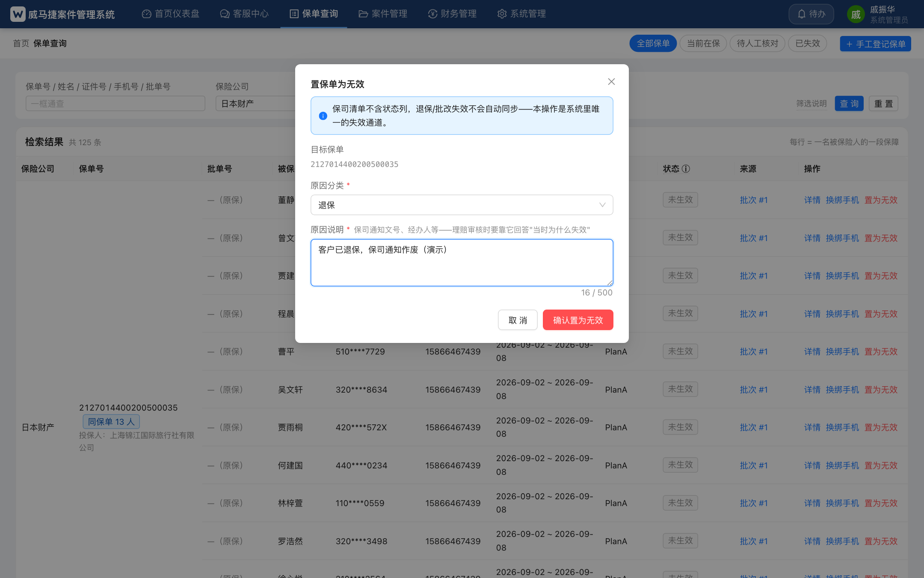The width and height of the screenshot is (924, 578).
Task: Open 财务管理 menu item
Action: click(x=452, y=14)
